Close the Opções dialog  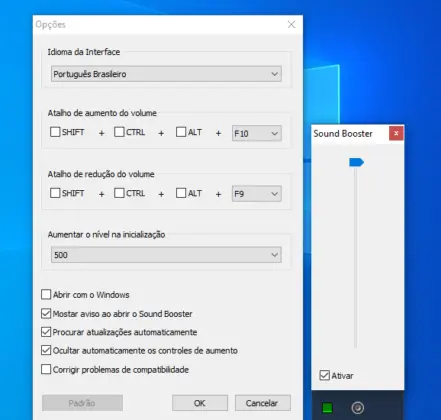tap(291, 24)
